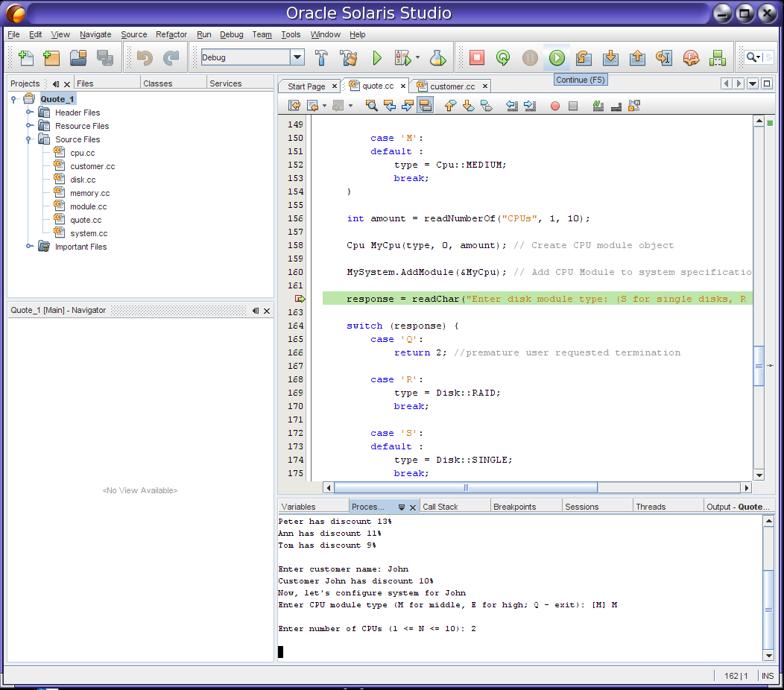Viewport: 784px width, 690px height.
Task: Click the Step Into debug icon
Action: pyautogui.click(x=610, y=57)
